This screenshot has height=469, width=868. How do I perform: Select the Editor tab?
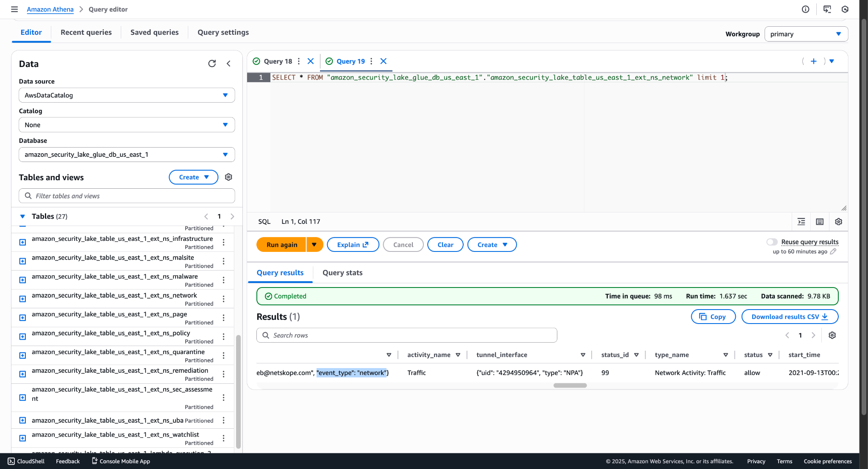[x=31, y=32]
